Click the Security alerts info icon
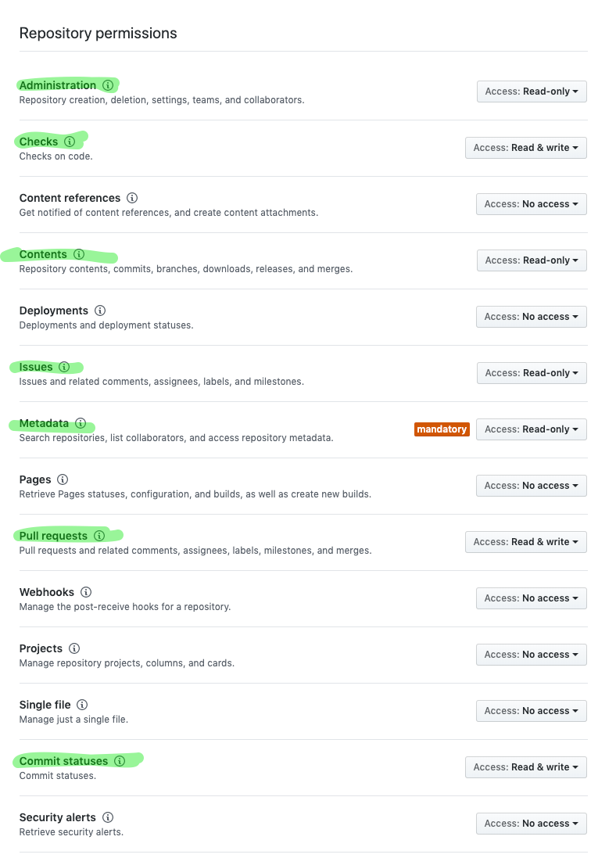 [x=108, y=817]
